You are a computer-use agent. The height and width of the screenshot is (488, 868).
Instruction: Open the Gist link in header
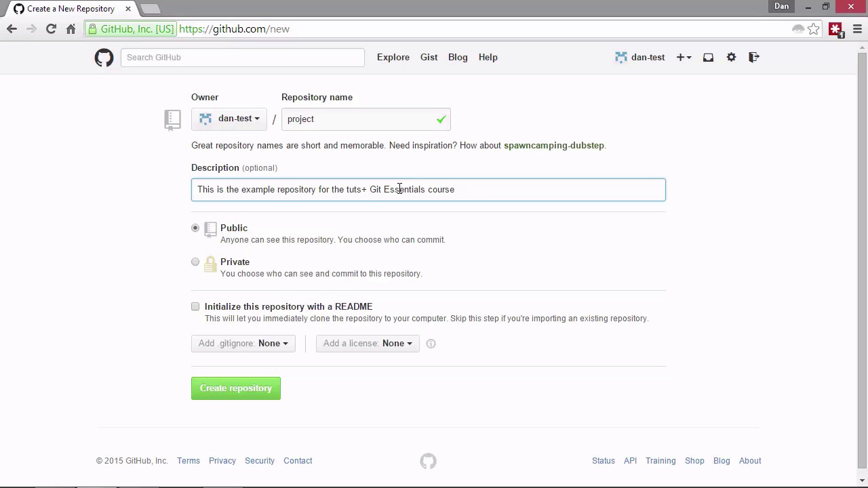pos(429,58)
